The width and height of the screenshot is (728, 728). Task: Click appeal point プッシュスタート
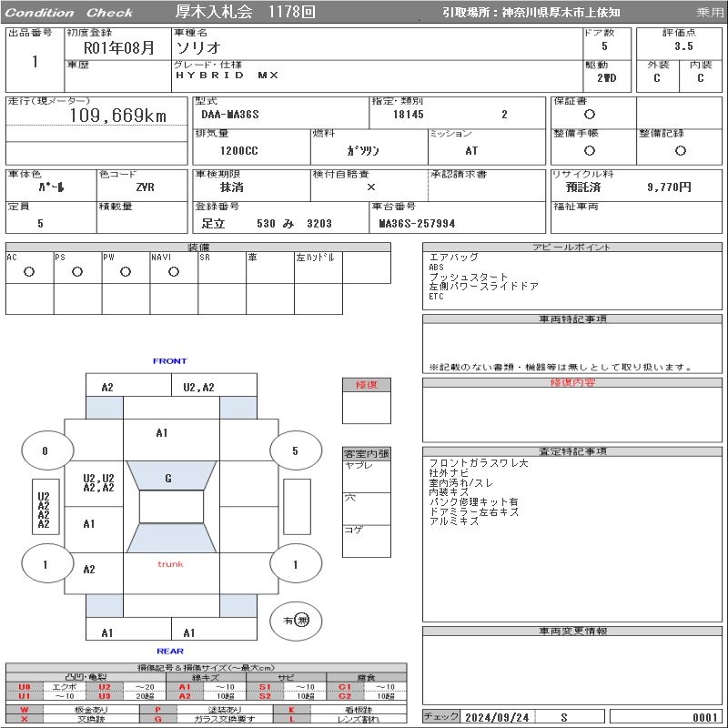[x=468, y=278]
